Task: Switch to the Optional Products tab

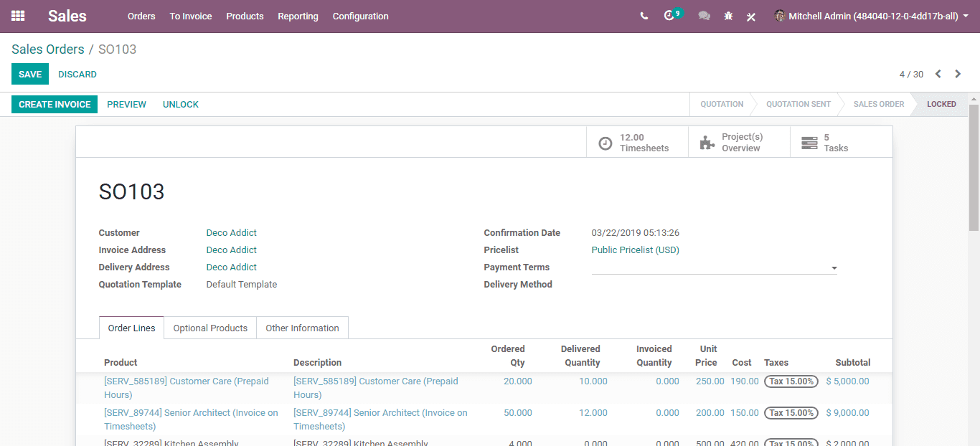Action: pos(210,328)
